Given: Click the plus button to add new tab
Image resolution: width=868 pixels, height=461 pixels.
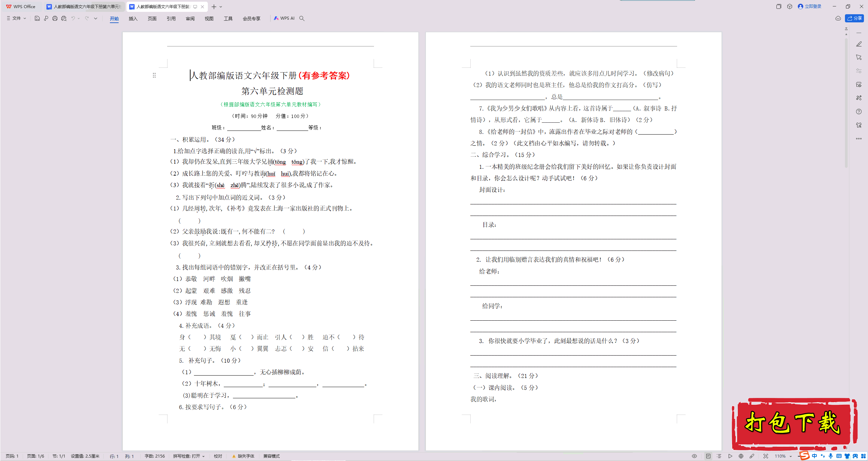Looking at the screenshot, I should pos(214,7).
